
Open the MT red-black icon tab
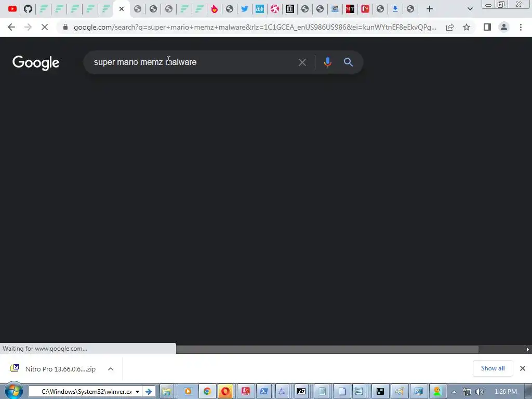point(350,9)
